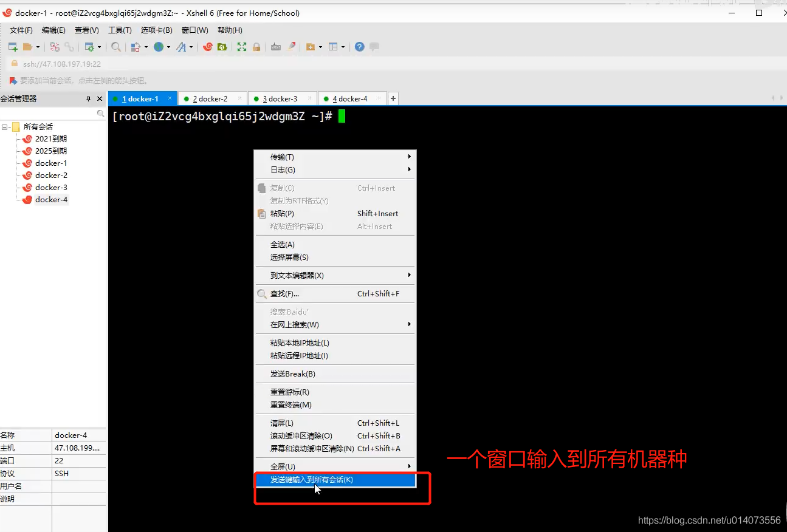Click the Layout panes toolbar icon
Image resolution: width=787 pixels, height=532 pixels.
(x=333, y=47)
